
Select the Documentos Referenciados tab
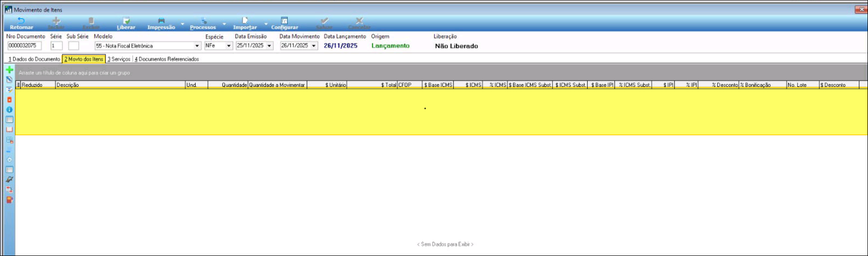click(x=167, y=59)
